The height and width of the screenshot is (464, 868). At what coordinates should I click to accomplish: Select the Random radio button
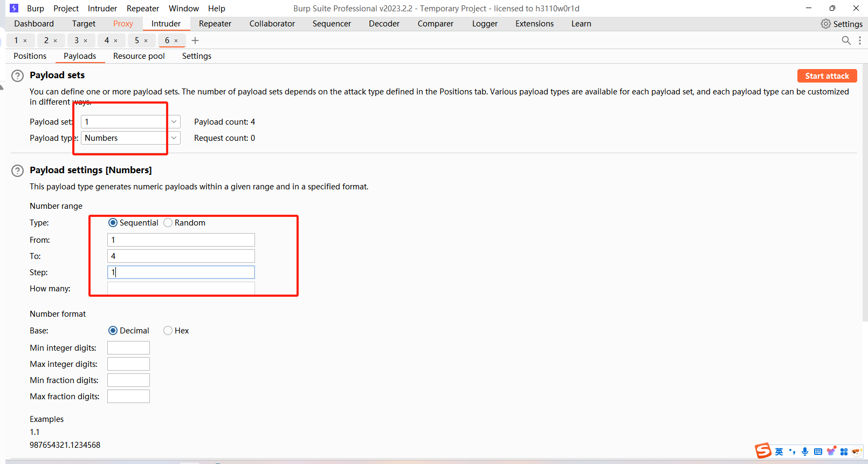[168, 223]
